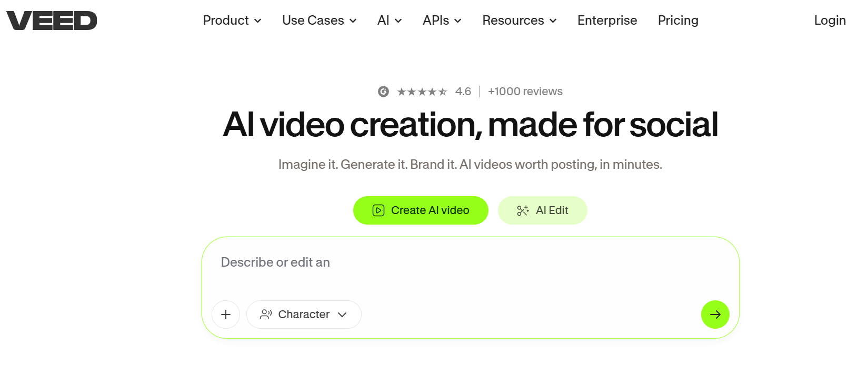Open the Resources dropdown
The image size is (868, 365).
[520, 21]
